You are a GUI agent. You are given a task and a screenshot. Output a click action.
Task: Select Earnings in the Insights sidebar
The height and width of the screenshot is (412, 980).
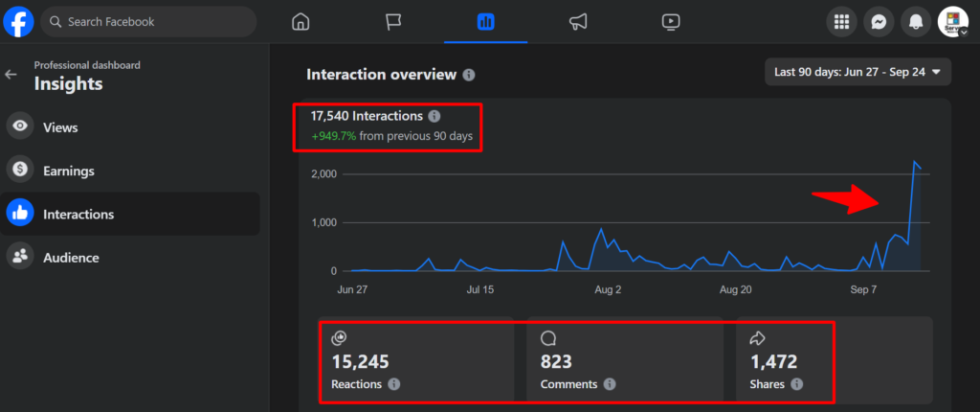coord(68,171)
